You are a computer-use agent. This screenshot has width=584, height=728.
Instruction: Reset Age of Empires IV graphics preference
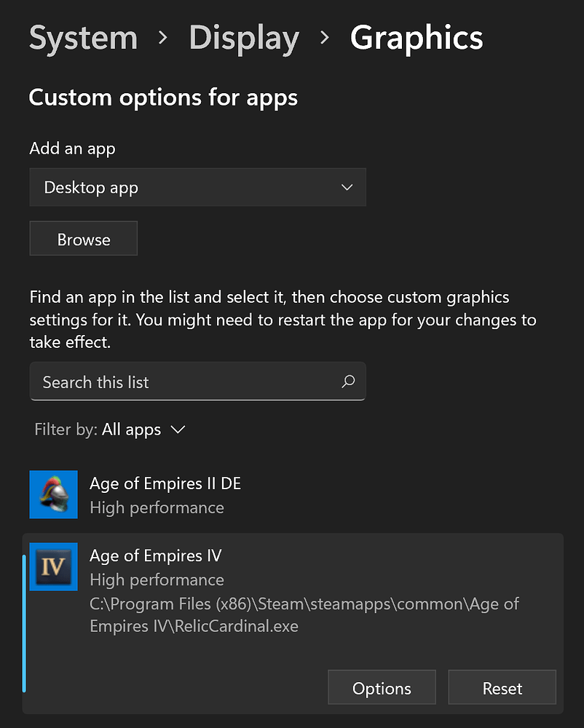click(502, 688)
